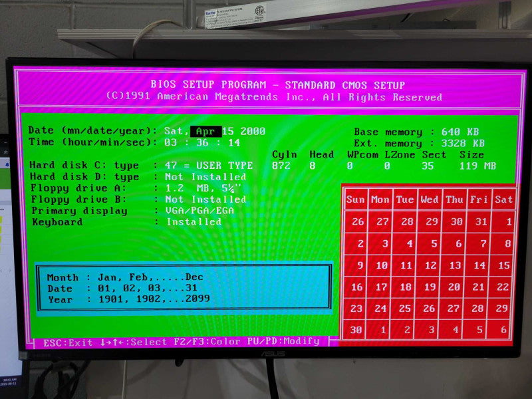
Task: Click the "Mon" calendar header
Action: click(380, 199)
